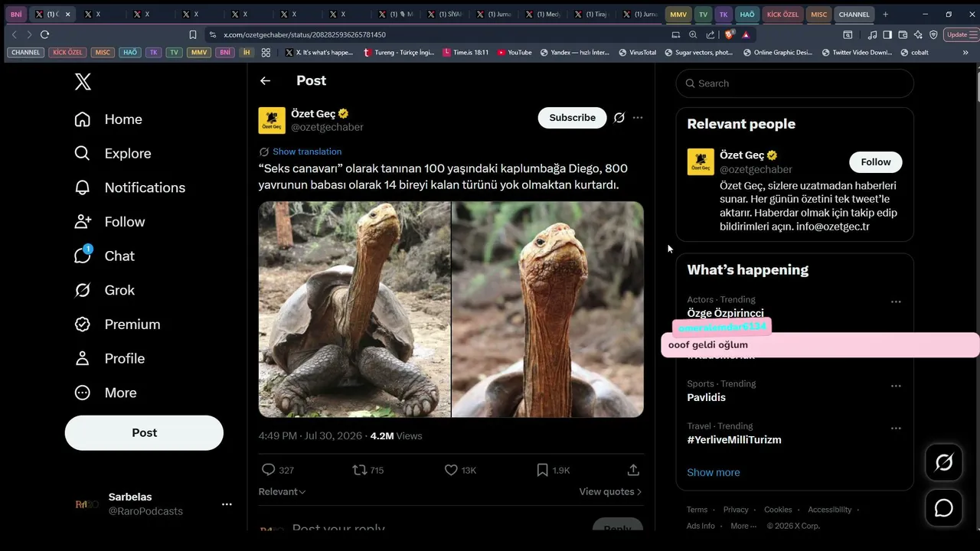The image size is (980, 551).
Task: Open the VirusTotal bookmark
Action: (637, 53)
